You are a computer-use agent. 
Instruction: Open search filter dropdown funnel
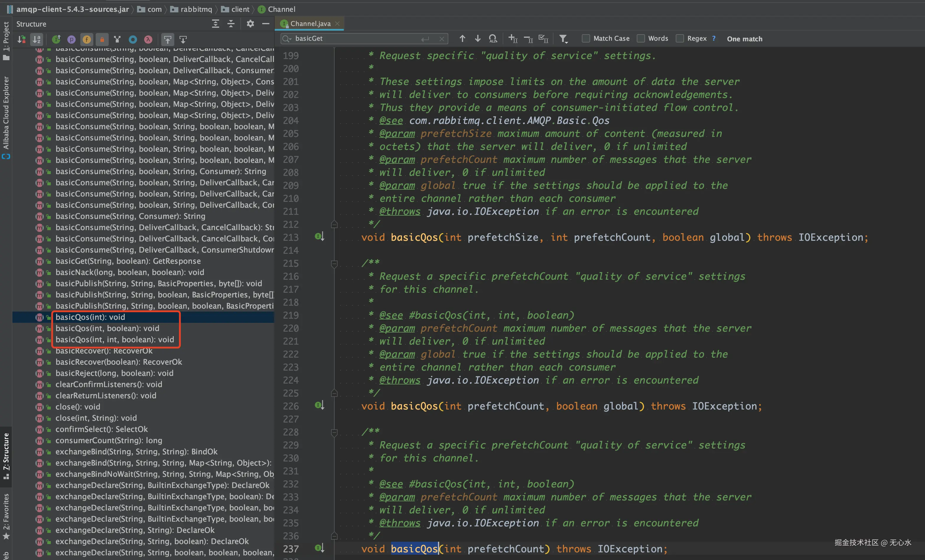point(563,38)
